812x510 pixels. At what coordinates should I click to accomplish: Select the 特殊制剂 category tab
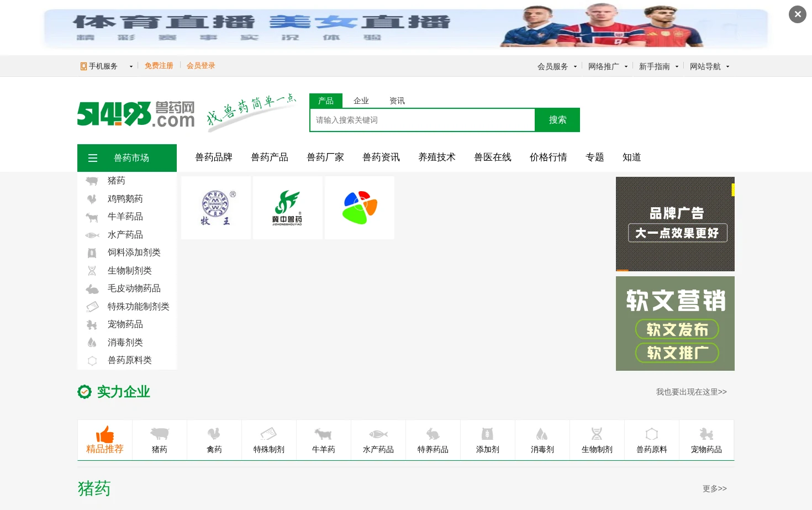point(269,440)
